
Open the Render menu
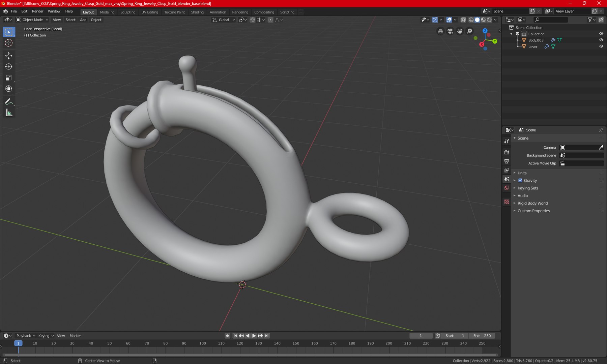coord(37,11)
